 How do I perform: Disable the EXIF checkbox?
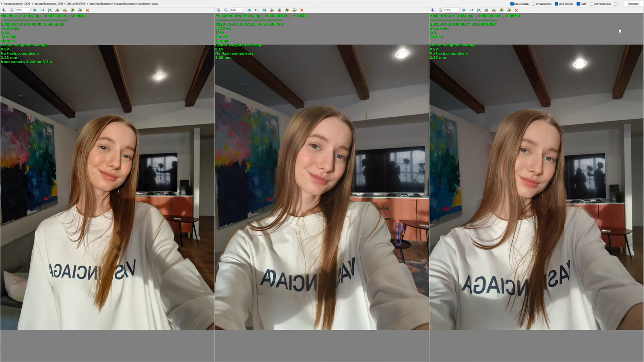(x=578, y=4)
